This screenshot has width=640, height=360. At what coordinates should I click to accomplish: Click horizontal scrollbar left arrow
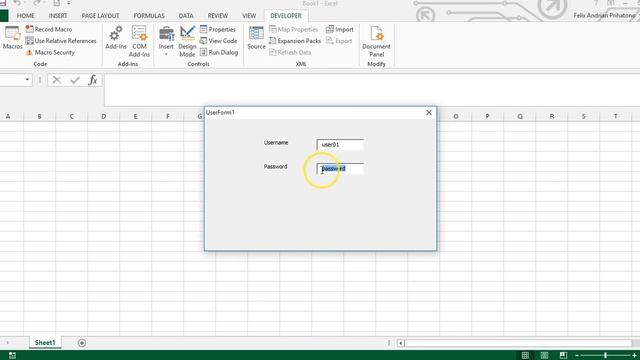coord(401,343)
